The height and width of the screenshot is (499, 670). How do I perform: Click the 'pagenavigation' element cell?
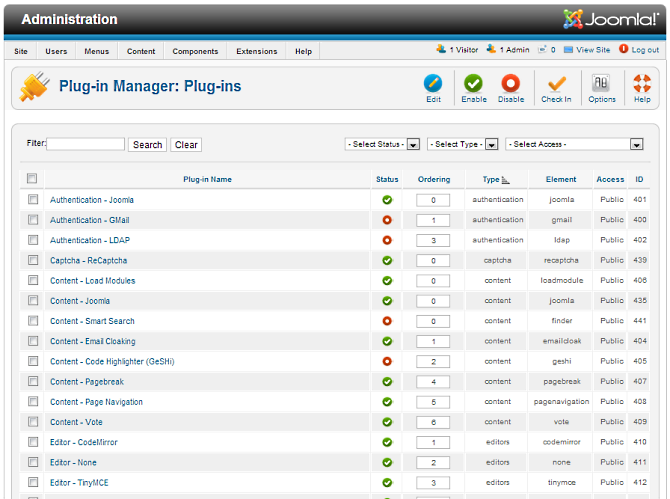pyautogui.click(x=561, y=402)
